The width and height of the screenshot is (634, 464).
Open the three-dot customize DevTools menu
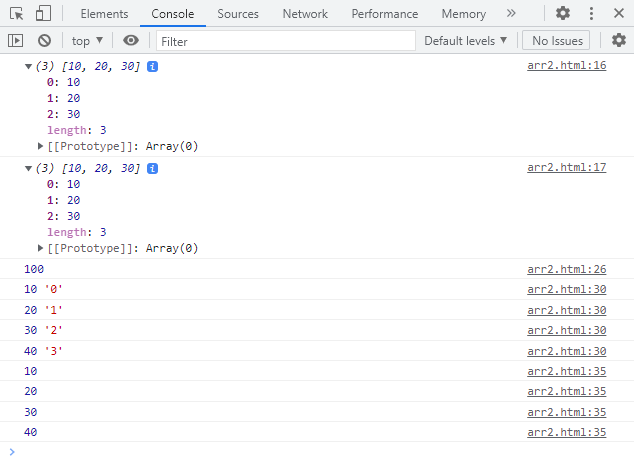tap(591, 13)
